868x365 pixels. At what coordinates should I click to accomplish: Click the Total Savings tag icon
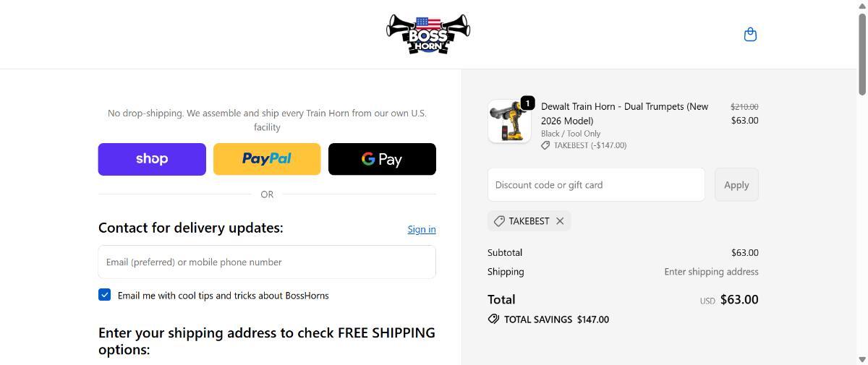[493, 319]
